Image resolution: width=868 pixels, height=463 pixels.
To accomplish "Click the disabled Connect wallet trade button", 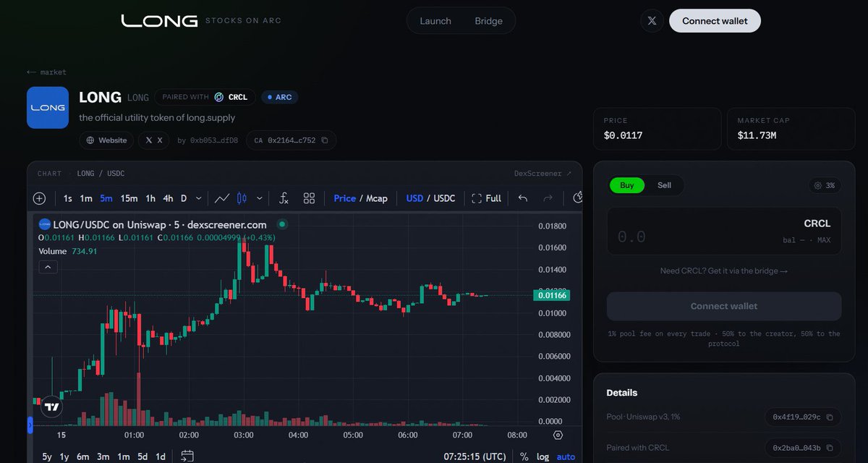I will point(724,306).
